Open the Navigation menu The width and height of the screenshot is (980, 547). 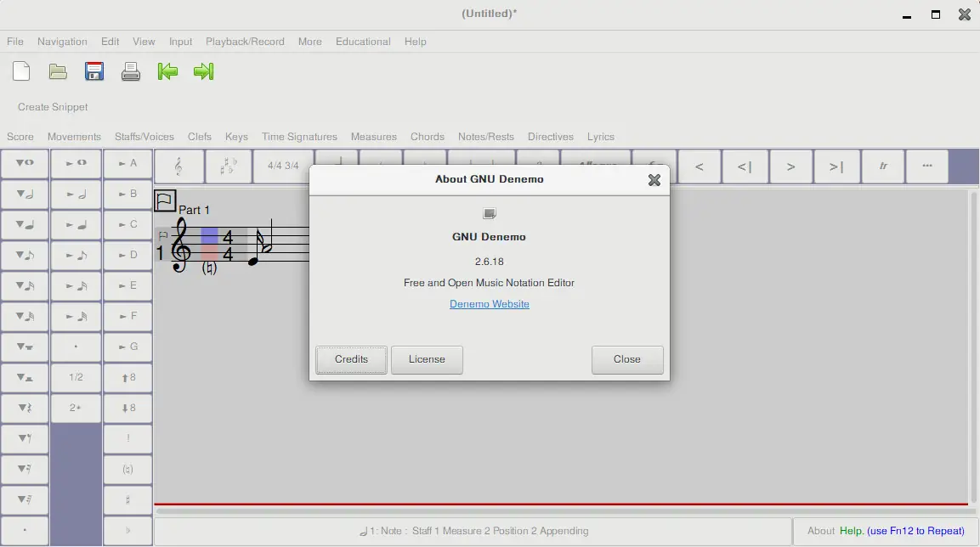pyautogui.click(x=62, y=42)
